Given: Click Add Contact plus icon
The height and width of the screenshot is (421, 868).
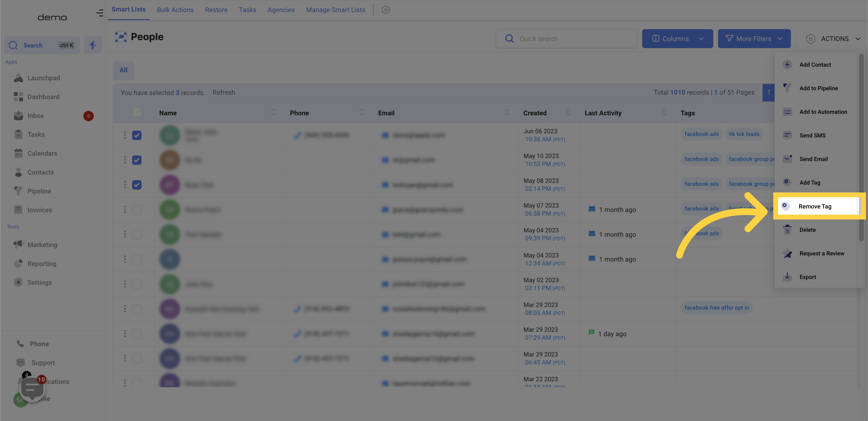Looking at the screenshot, I should point(787,65).
